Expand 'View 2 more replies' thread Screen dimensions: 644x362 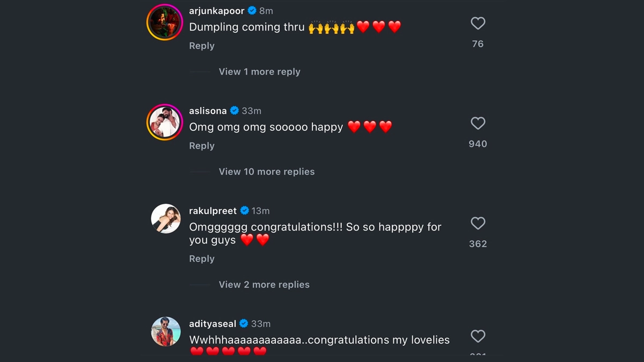click(264, 285)
